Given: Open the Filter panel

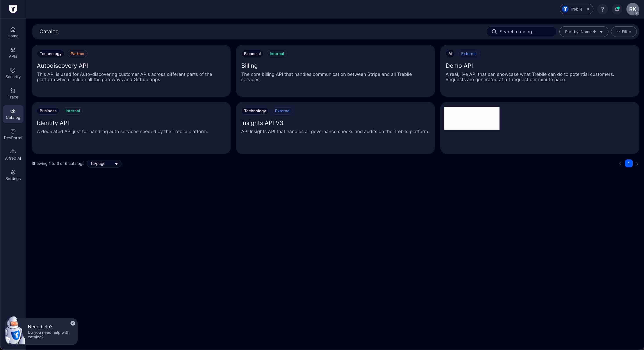Looking at the screenshot, I should [x=624, y=32].
